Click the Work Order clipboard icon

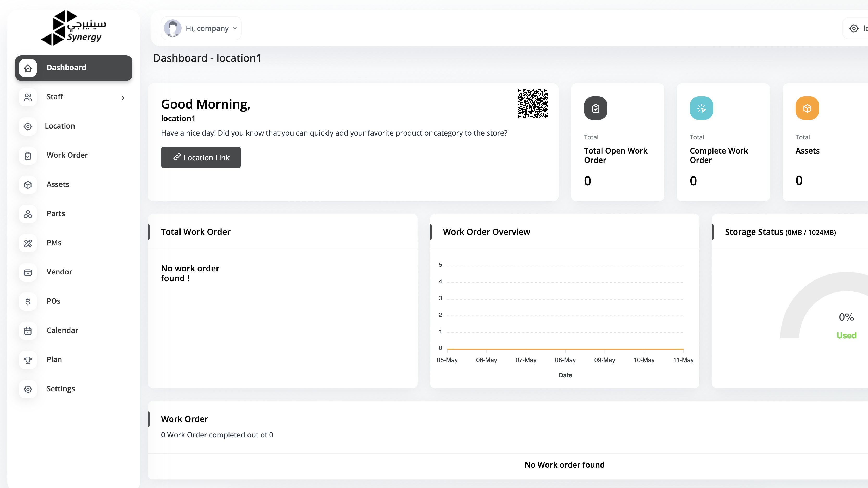[x=28, y=155]
